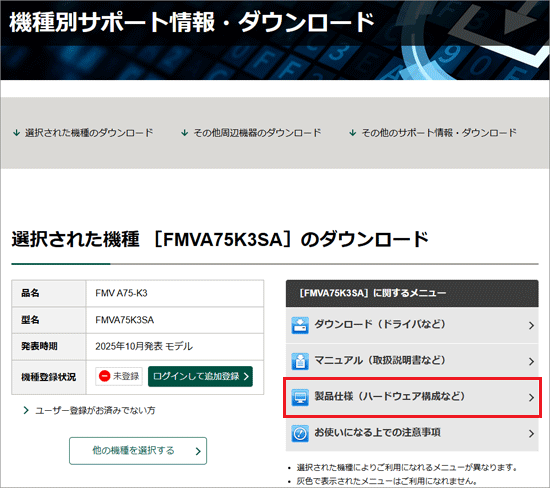Click chevron on 製品仕様 row
550x488 pixels.
[531, 398]
